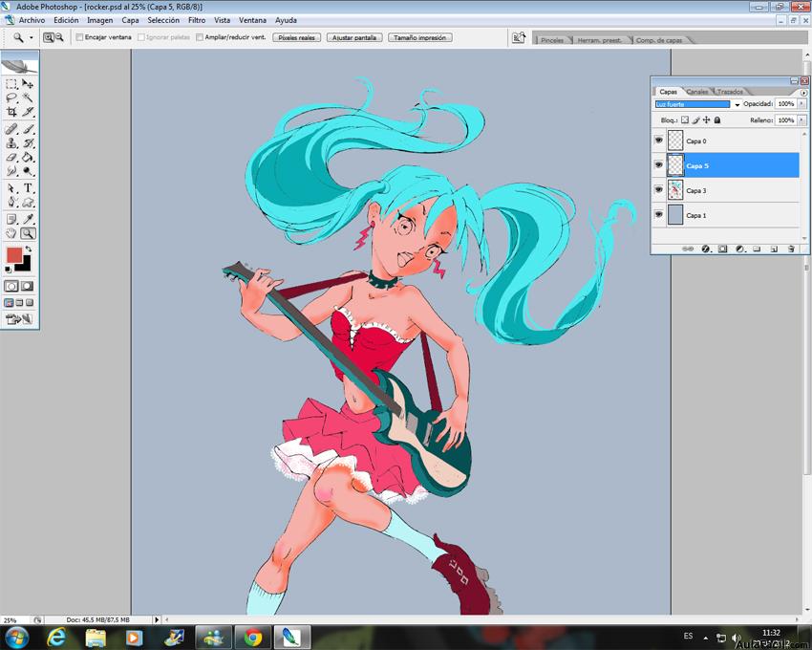Switch to Quick Mask mode
Image resolution: width=812 pixels, height=650 pixels.
(28, 286)
